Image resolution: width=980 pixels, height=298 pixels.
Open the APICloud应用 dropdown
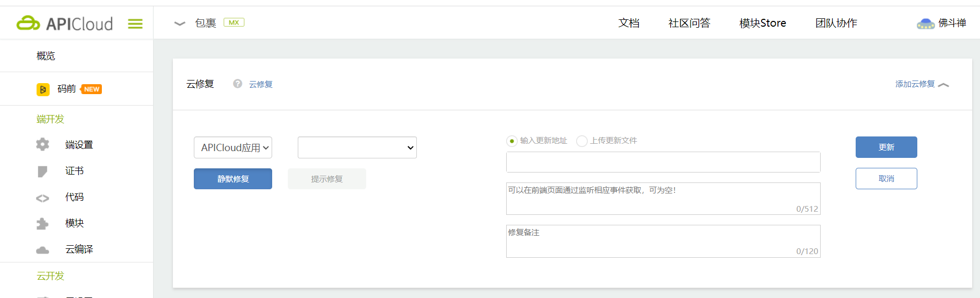tap(233, 147)
